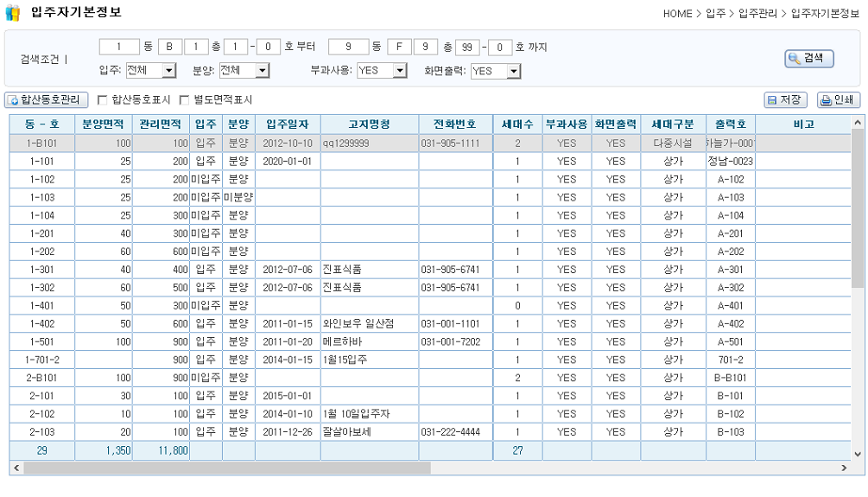This screenshot has height=497, width=868.
Task: Open 입주관리 breadcrumb link
Action: 757,13
